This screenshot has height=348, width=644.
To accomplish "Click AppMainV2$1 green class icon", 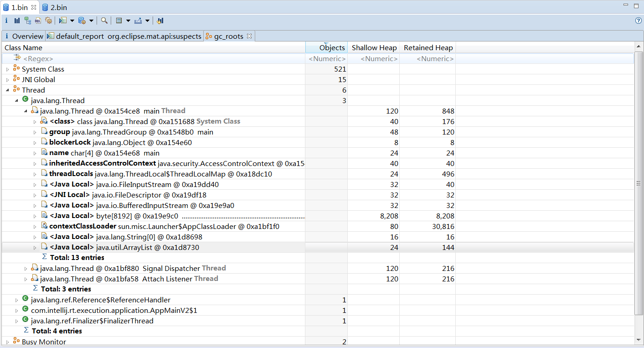I will coord(25,310).
